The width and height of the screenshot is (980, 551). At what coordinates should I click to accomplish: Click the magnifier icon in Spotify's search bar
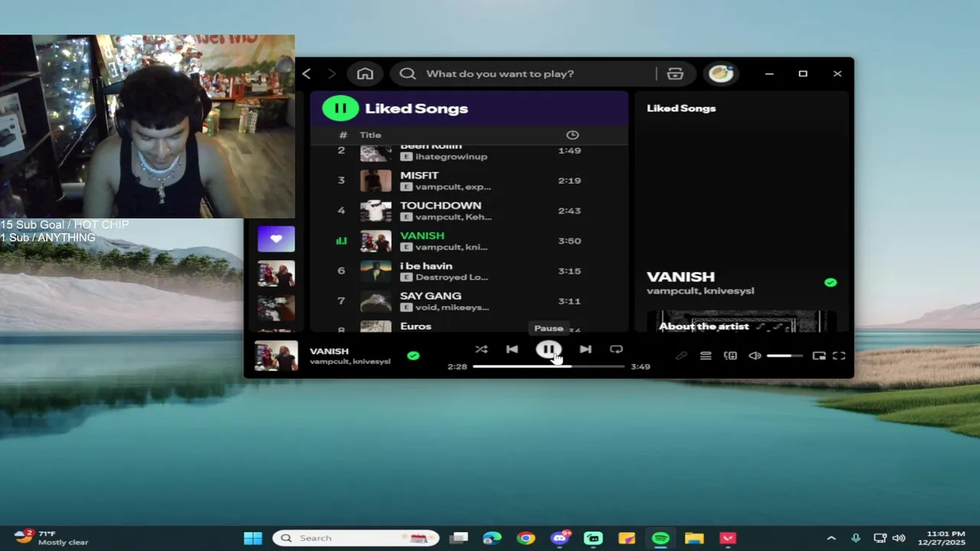tap(407, 73)
